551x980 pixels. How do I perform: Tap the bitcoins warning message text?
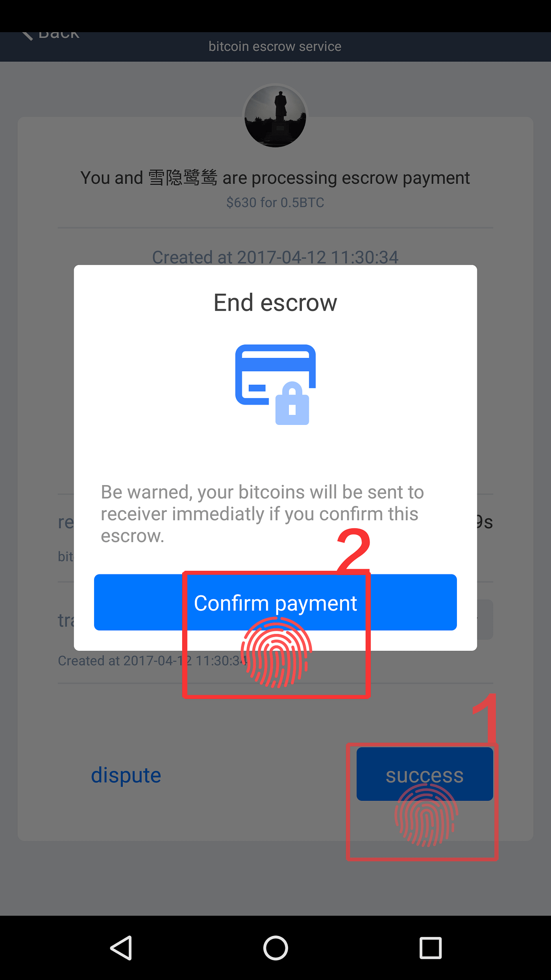(262, 514)
